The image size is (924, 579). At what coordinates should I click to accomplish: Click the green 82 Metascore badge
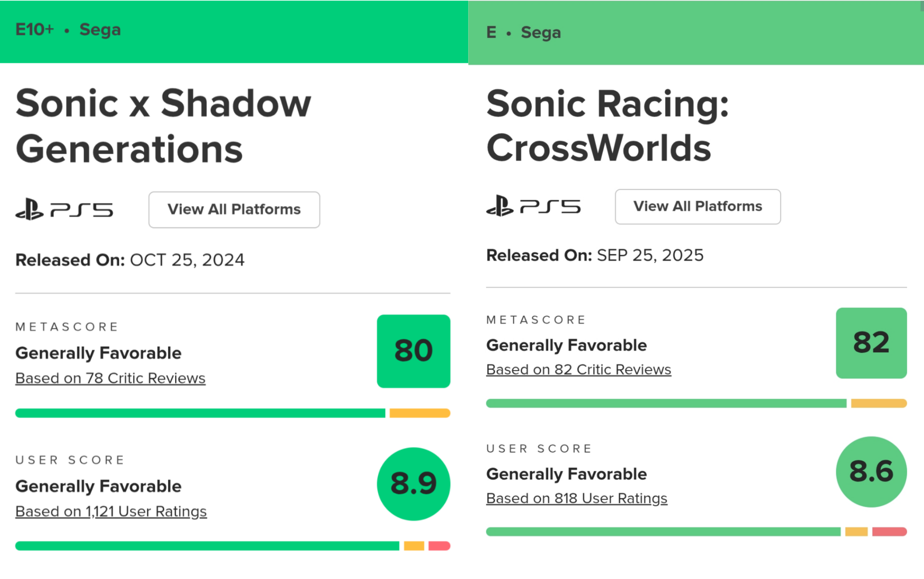(x=871, y=343)
